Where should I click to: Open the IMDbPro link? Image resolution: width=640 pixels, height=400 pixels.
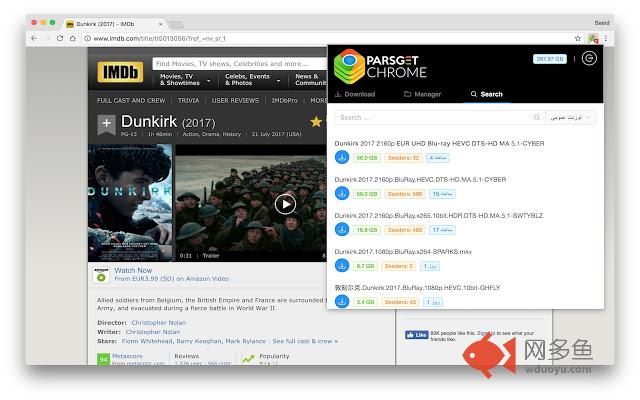[x=284, y=100]
